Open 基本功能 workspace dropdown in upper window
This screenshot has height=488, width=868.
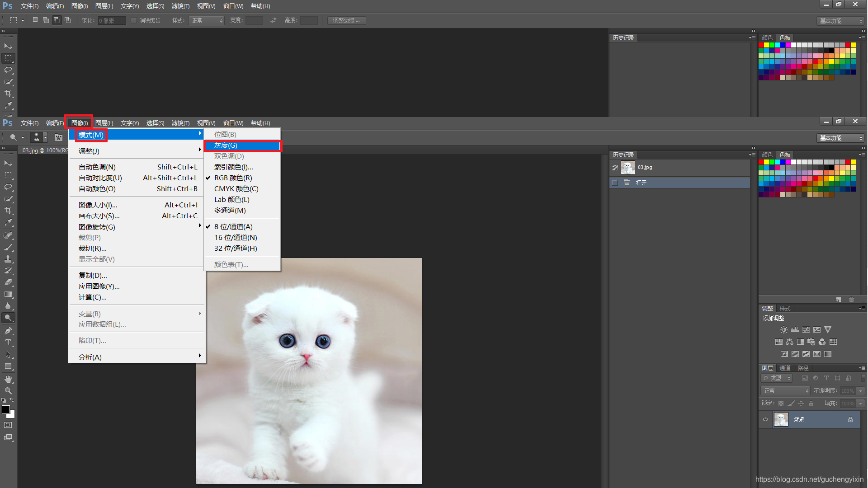coord(840,21)
